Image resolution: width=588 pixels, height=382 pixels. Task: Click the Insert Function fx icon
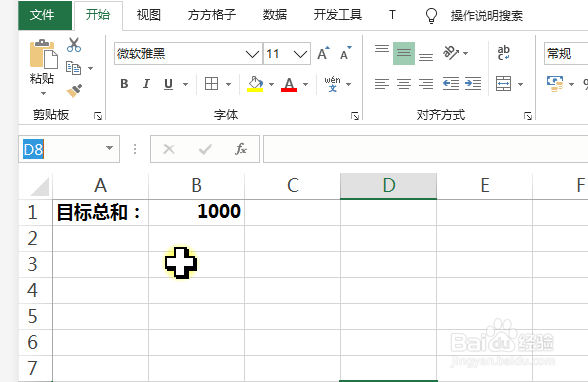pos(241,149)
